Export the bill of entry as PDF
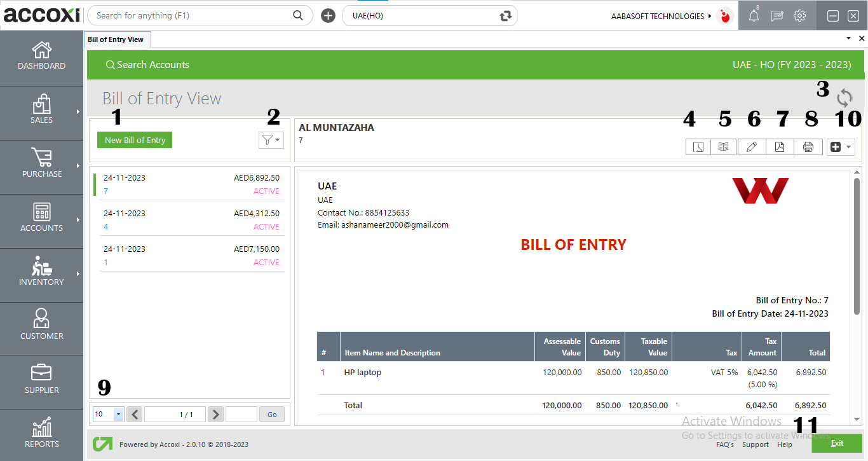The height and width of the screenshot is (461, 868). [x=780, y=146]
